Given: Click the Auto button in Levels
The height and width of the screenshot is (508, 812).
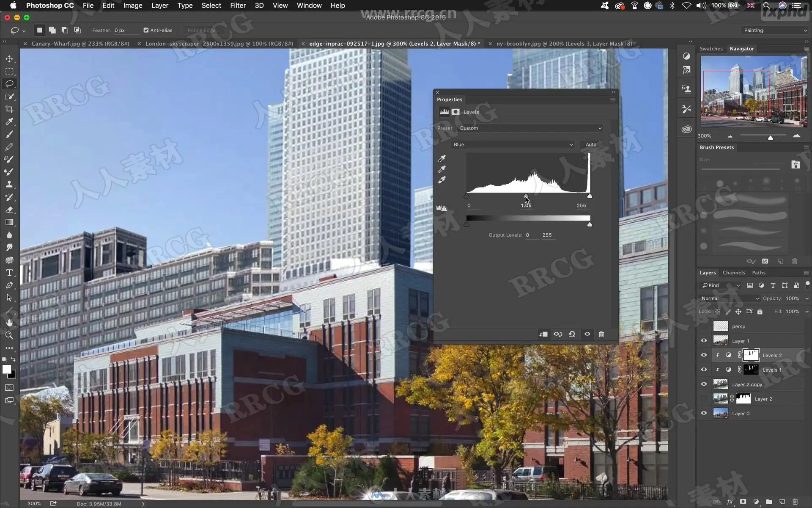Looking at the screenshot, I should coord(591,144).
